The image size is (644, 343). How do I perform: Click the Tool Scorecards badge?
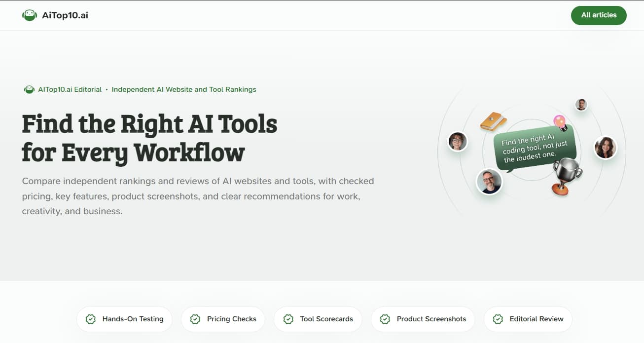point(318,319)
